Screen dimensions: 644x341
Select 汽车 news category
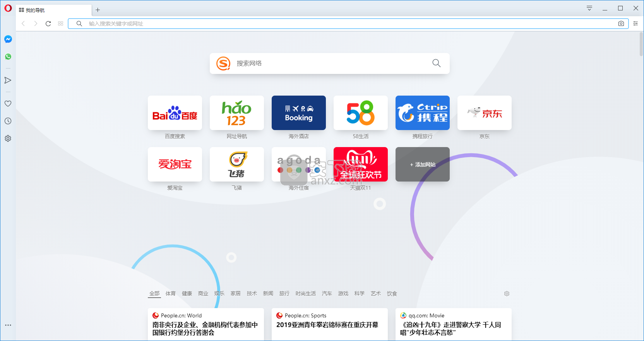327,293
